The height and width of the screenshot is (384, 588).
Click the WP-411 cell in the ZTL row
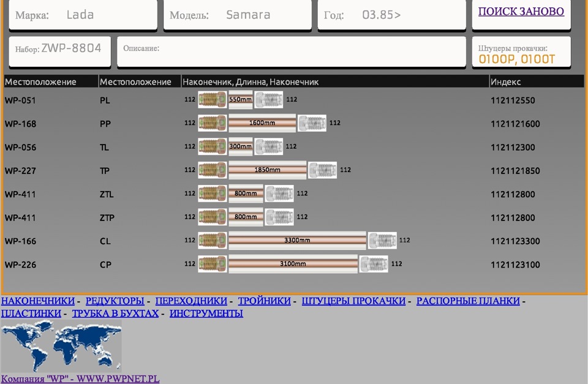(20, 194)
